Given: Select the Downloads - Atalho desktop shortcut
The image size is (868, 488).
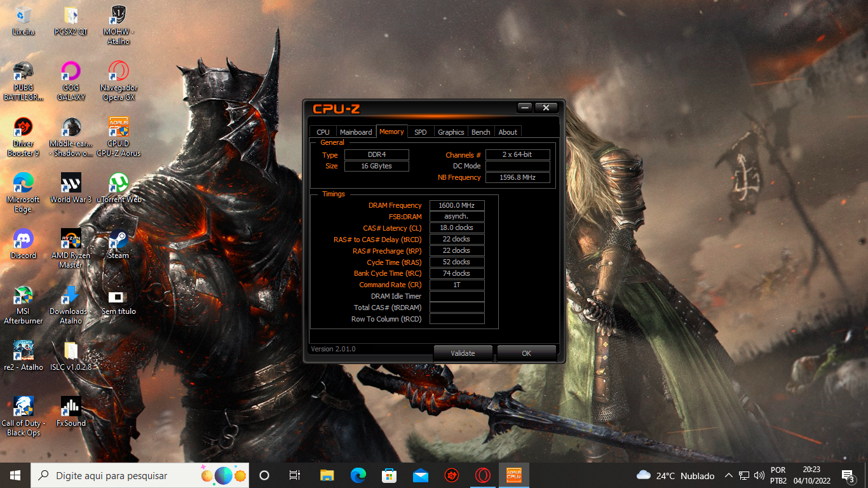Looking at the screenshot, I should 71,306.
